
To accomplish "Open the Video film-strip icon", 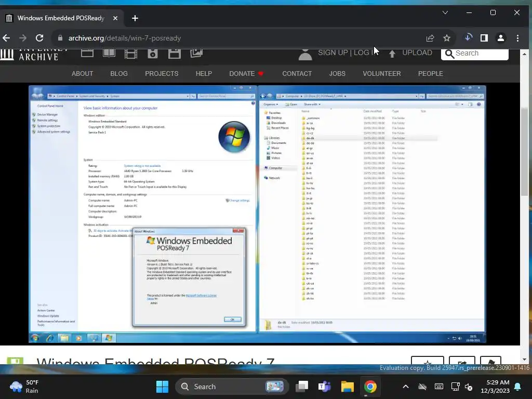I will point(130,54).
